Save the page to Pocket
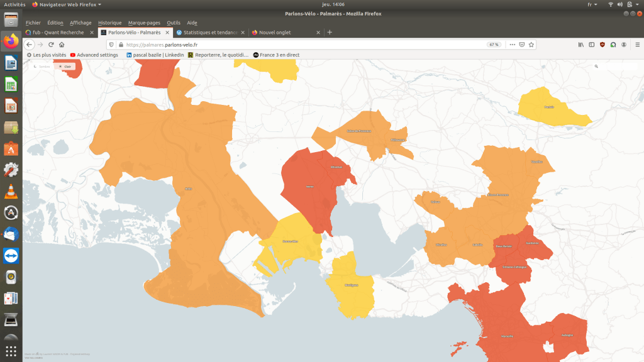The width and height of the screenshot is (644, 362). pyautogui.click(x=522, y=45)
